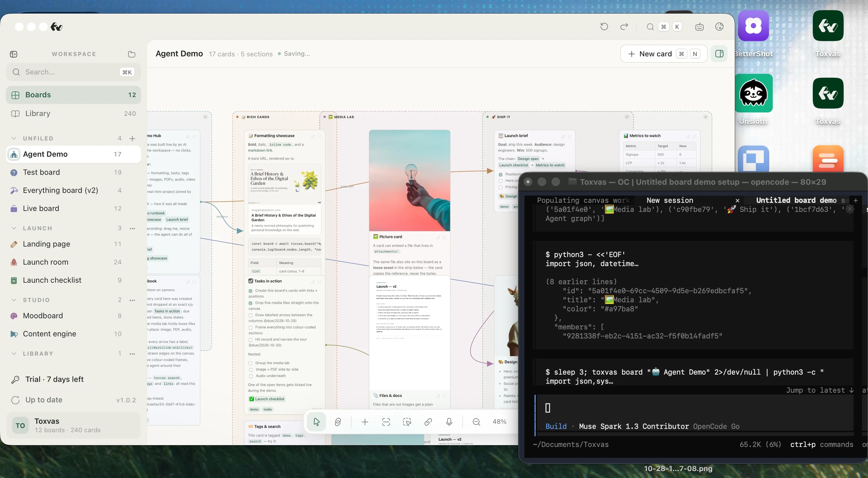Open BetterShot app on the desktop
Image resolution: width=868 pixels, height=478 pixels.
pos(753,26)
